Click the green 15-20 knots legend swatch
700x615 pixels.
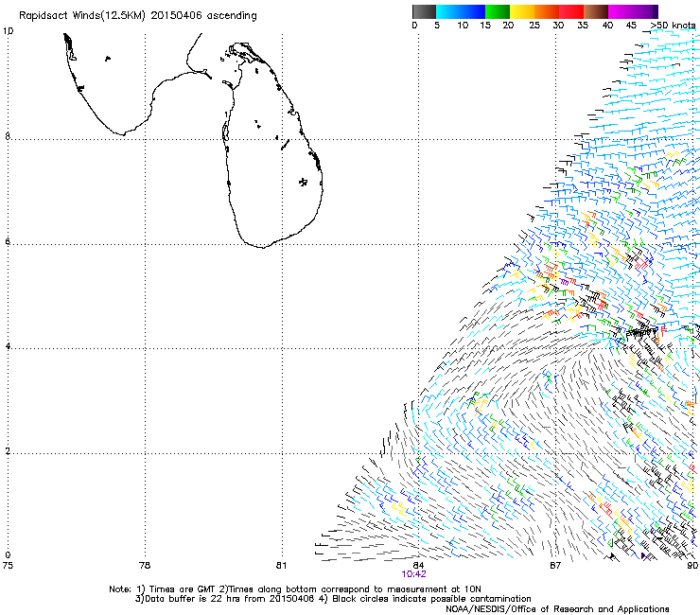[x=498, y=11]
